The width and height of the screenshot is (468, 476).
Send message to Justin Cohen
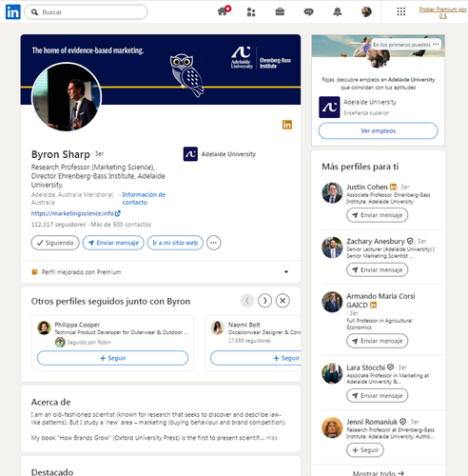coord(377,215)
